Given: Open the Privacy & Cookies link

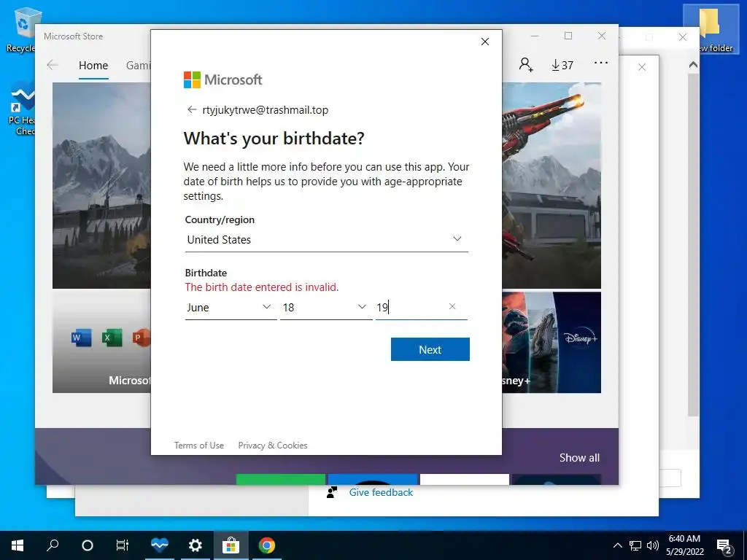Looking at the screenshot, I should click(x=273, y=446).
